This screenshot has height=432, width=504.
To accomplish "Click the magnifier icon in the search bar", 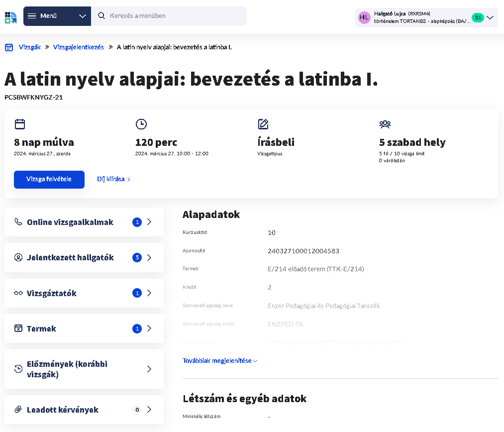I will (101, 16).
